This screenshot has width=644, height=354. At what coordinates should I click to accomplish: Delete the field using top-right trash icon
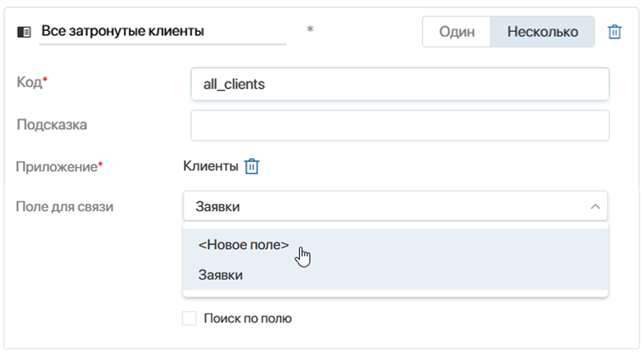pyautogui.click(x=614, y=32)
